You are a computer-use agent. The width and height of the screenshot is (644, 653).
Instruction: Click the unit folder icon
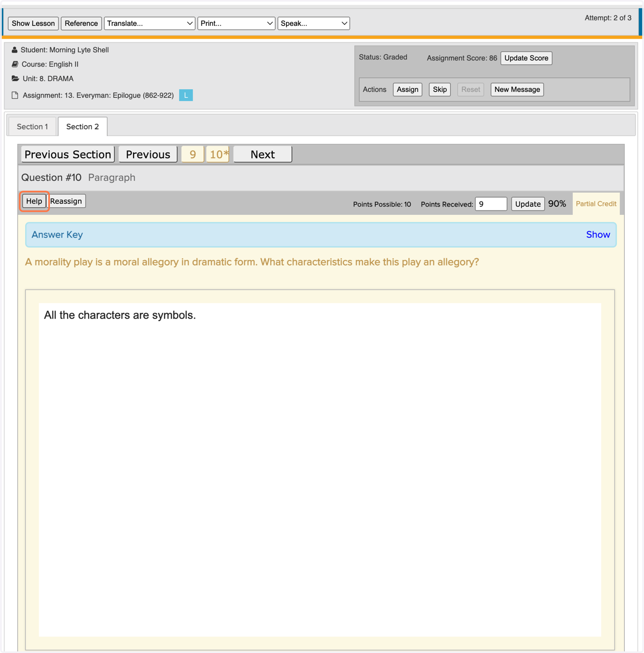pos(15,78)
